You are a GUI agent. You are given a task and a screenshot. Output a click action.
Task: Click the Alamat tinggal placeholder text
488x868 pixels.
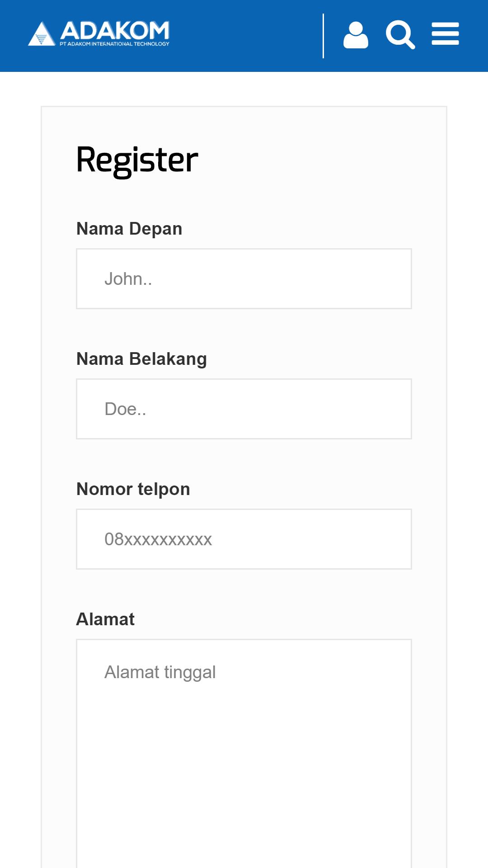[160, 672]
